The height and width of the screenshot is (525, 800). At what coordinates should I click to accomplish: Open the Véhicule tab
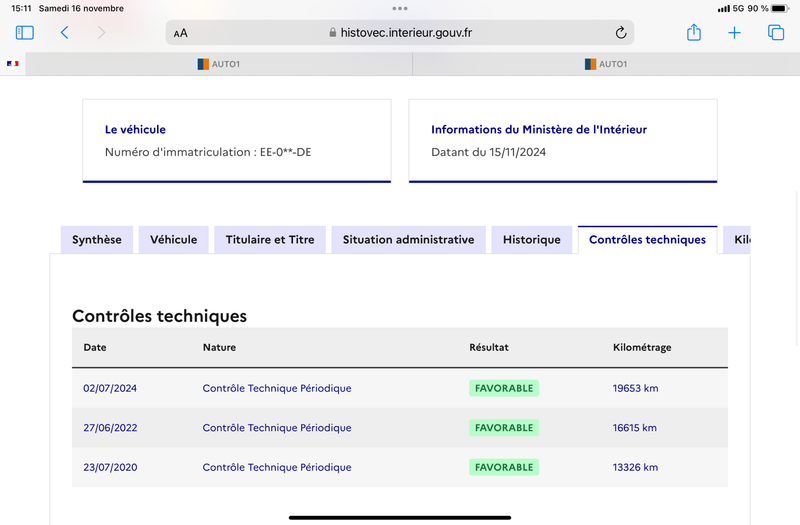(173, 240)
